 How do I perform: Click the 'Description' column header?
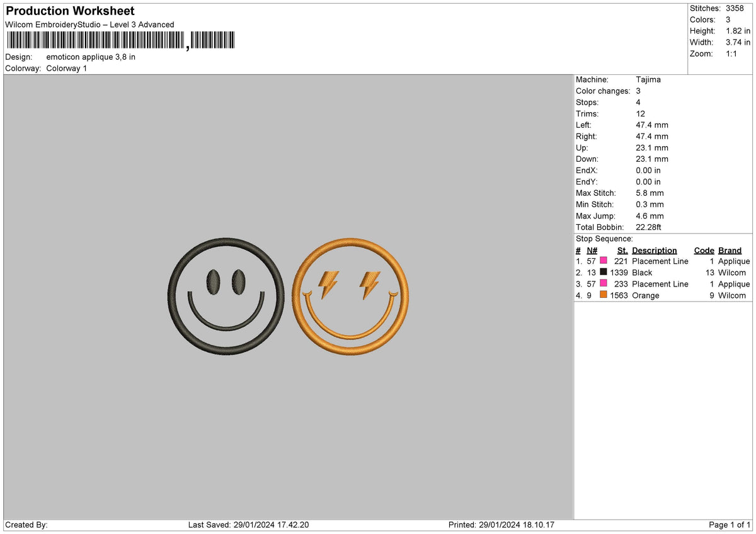(x=655, y=250)
